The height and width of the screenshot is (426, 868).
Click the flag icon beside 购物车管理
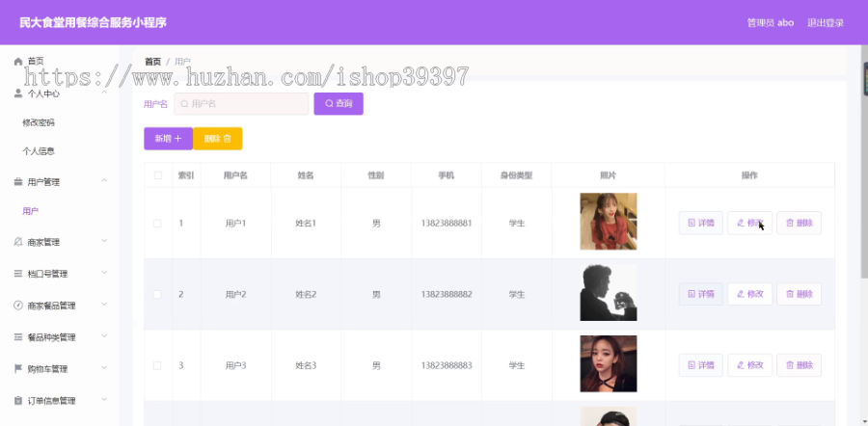(x=18, y=368)
